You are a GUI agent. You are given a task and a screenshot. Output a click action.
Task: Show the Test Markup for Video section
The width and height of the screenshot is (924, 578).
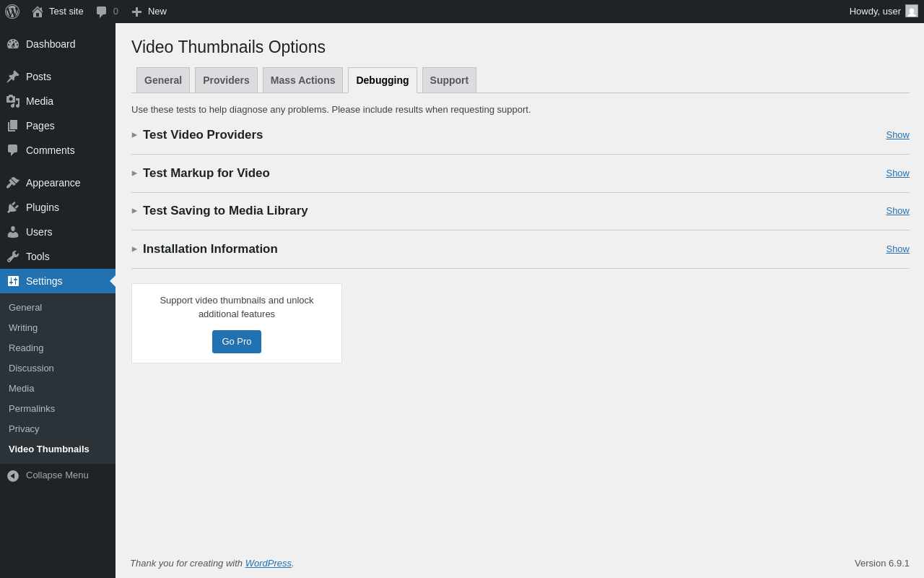click(897, 173)
